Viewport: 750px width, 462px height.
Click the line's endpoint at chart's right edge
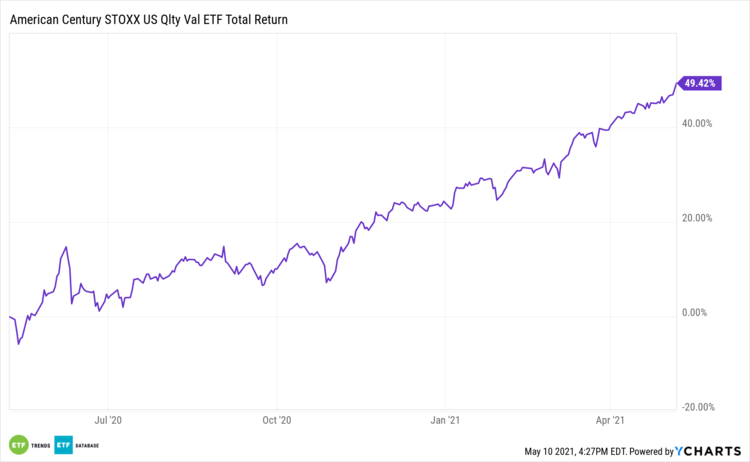[676, 84]
